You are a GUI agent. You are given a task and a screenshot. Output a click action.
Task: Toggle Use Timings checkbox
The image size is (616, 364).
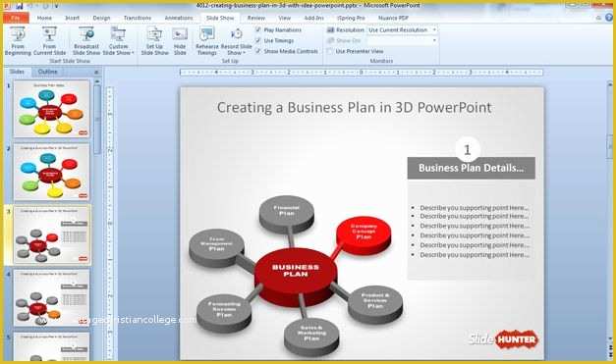258,40
